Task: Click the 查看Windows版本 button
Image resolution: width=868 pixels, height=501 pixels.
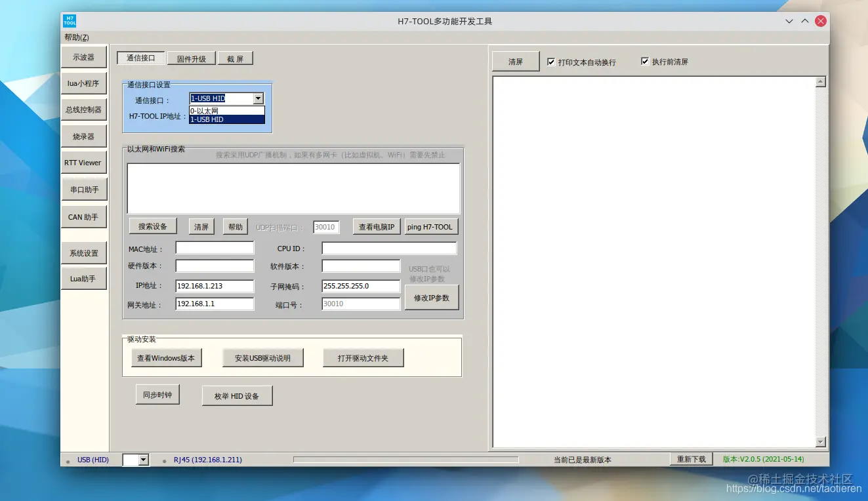Action: pos(166,358)
